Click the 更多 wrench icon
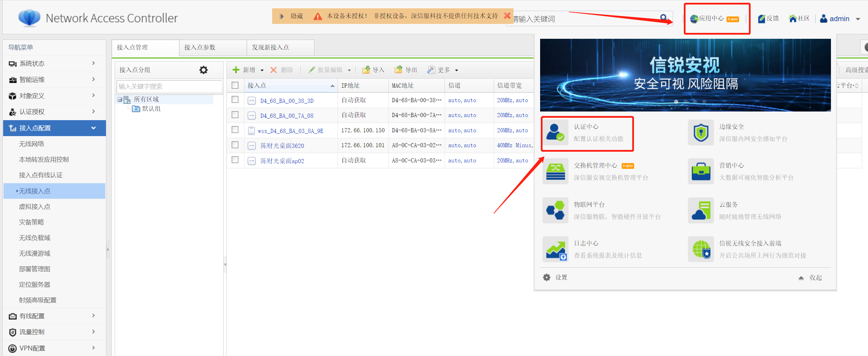 (431, 70)
